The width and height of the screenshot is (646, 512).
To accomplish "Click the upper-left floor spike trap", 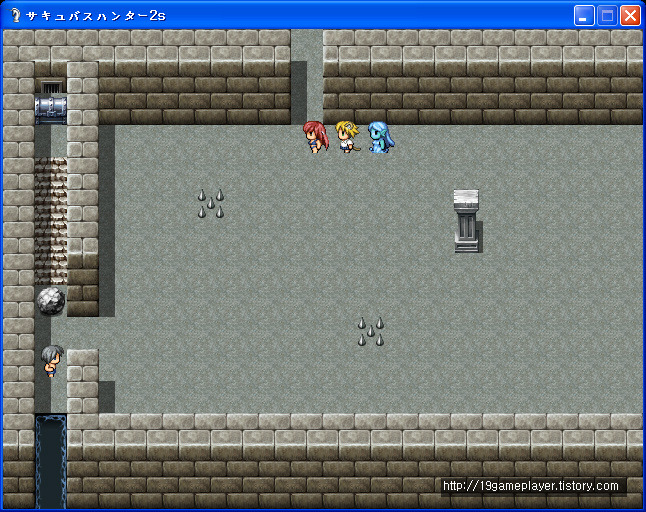I will point(211,203).
